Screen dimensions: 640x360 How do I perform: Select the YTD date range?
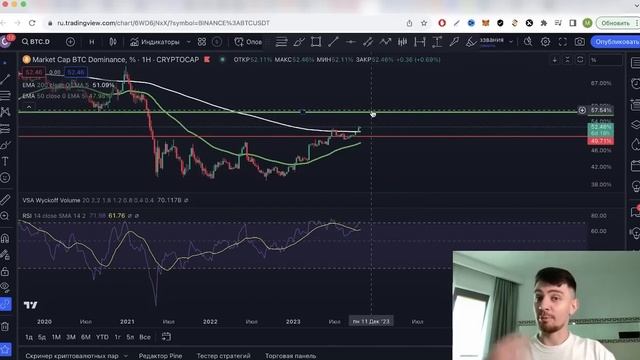102,337
